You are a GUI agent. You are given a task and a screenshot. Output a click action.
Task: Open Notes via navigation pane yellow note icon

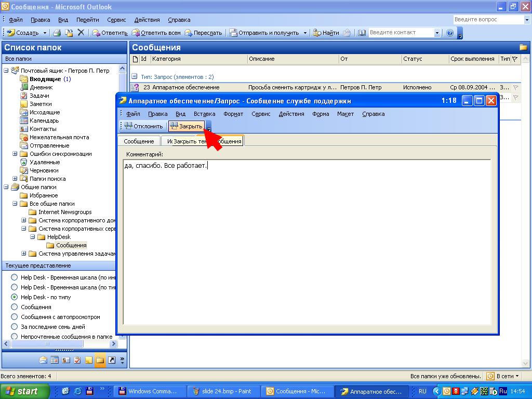coord(88,360)
